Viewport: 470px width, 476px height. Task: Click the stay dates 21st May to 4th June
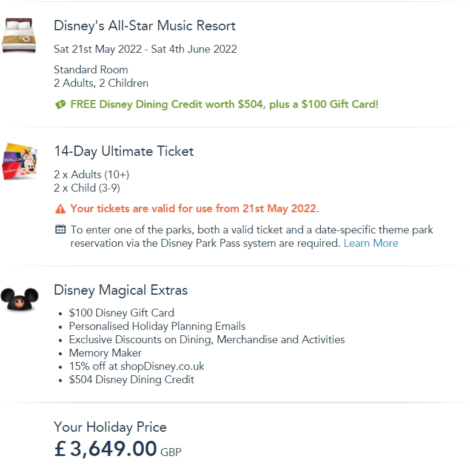pos(145,49)
